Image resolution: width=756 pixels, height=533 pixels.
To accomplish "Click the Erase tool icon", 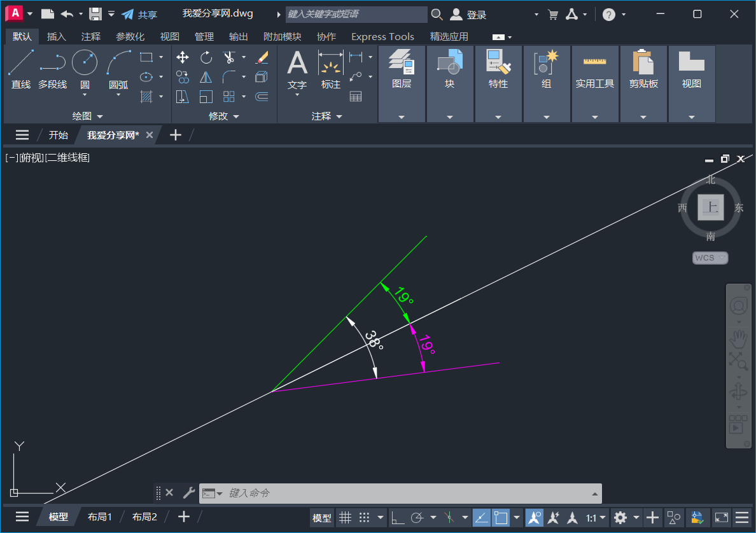I will [262, 57].
